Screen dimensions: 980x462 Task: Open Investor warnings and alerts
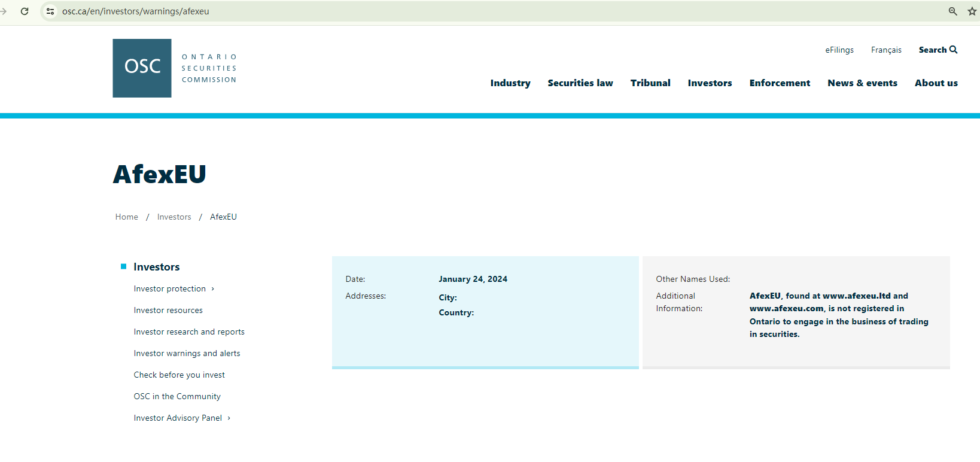coord(187,354)
